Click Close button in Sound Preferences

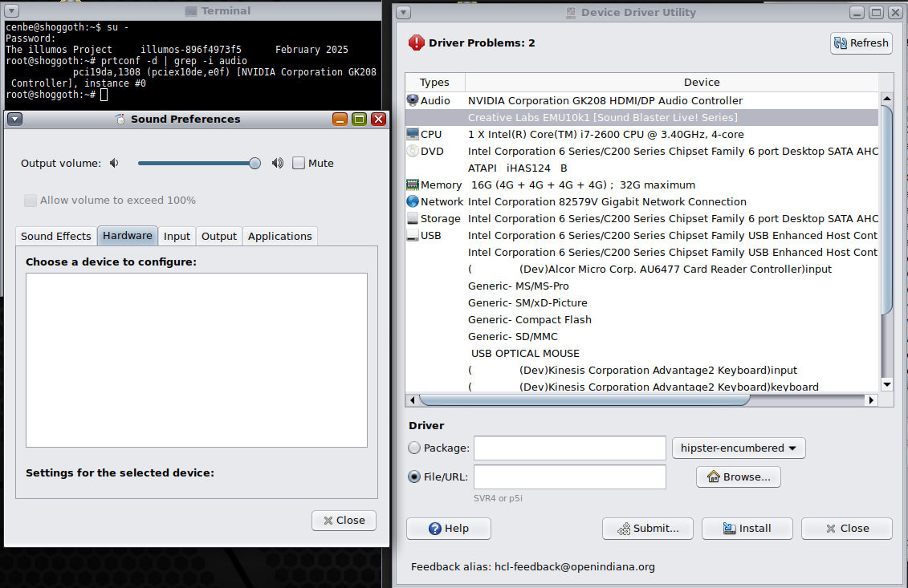(x=344, y=521)
